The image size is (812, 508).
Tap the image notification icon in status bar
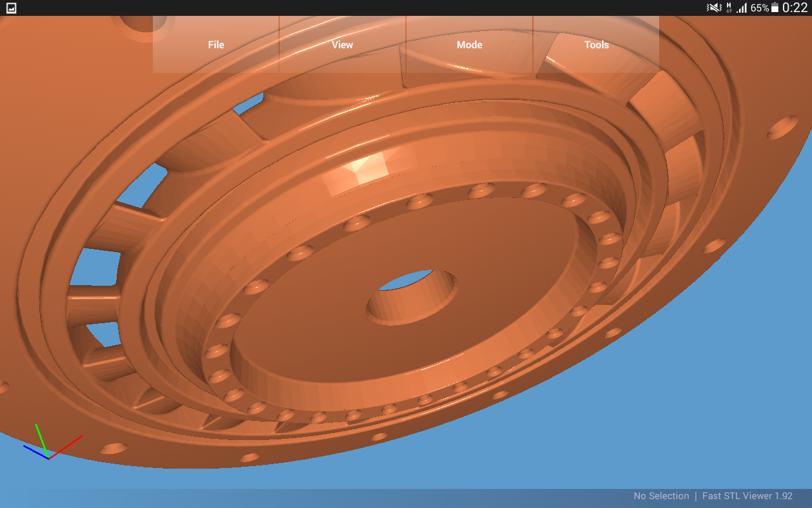point(11,8)
